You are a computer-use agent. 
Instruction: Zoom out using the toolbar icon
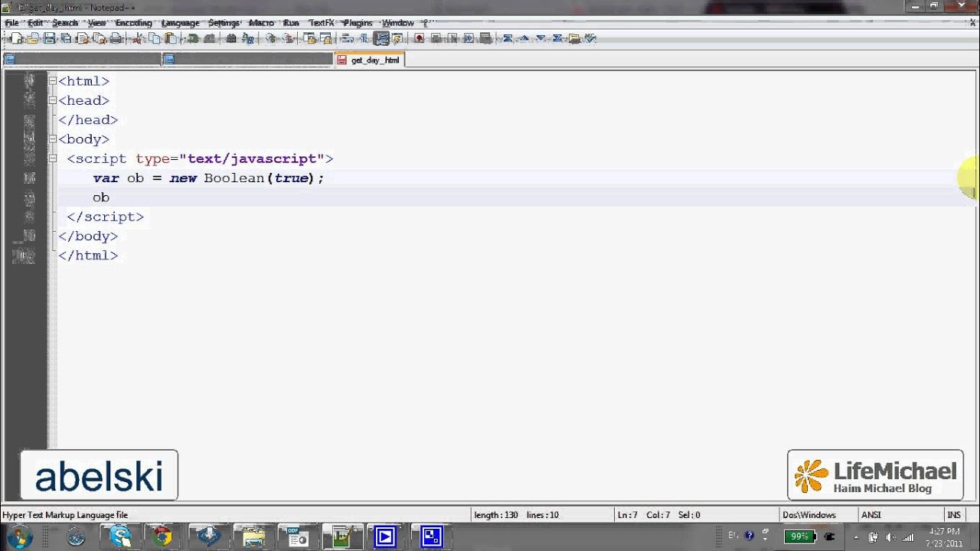(287, 38)
